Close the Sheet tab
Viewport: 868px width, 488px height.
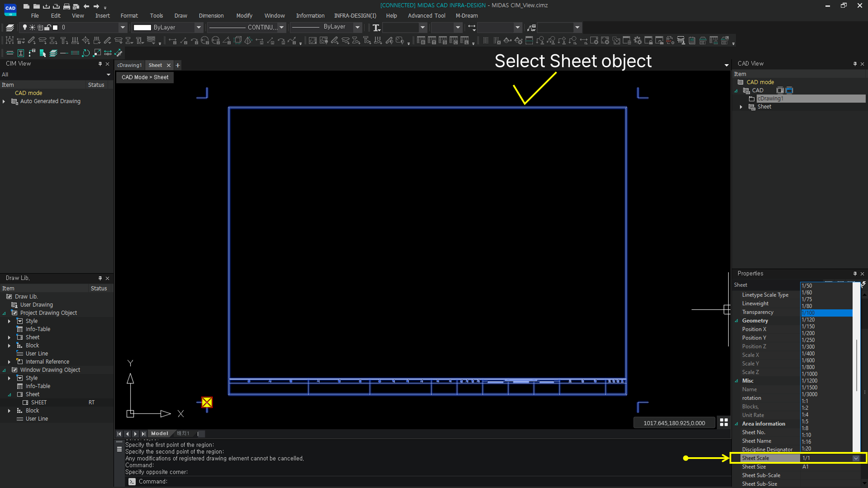(168, 65)
